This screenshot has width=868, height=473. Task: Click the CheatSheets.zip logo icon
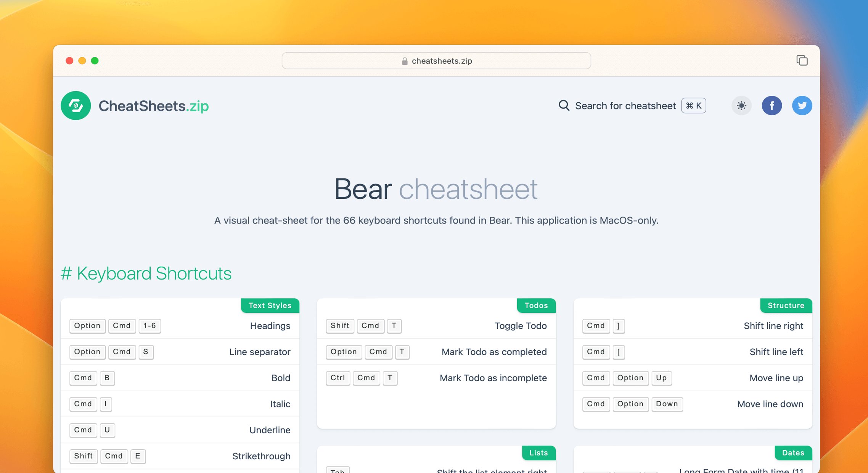point(76,106)
